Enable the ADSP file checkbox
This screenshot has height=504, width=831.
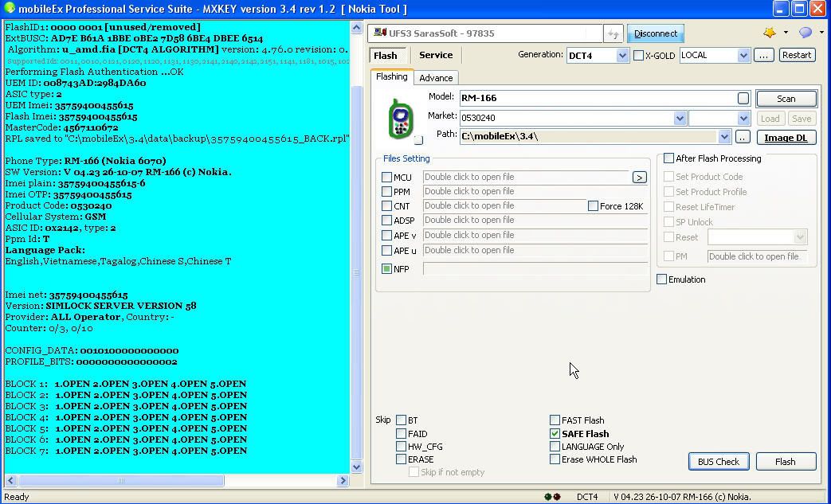(x=387, y=221)
